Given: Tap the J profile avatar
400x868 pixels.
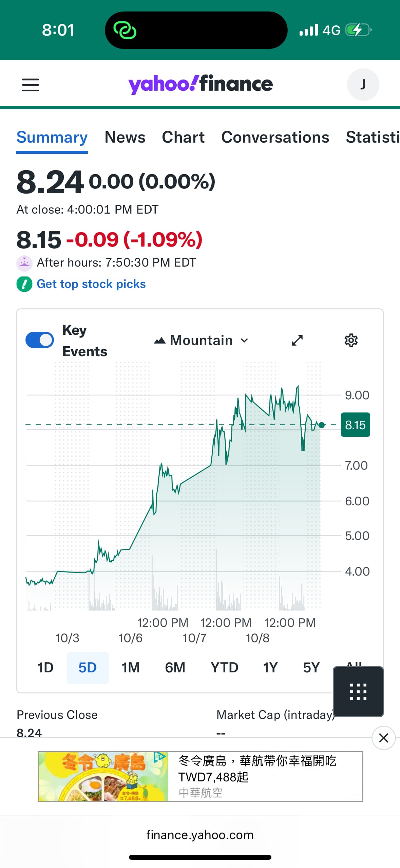Looking at the screenshot, I should (363, 85).
